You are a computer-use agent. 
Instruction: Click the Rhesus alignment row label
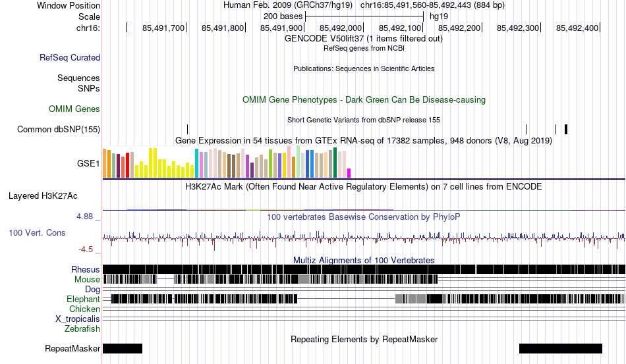[x=86, y=269]
